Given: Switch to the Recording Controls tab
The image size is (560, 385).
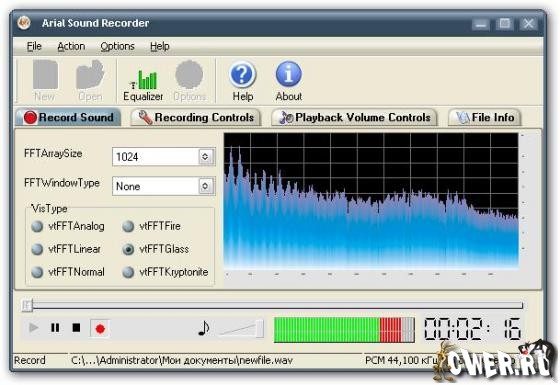Looking at the screenshot, I should click(x=196, y=117).
